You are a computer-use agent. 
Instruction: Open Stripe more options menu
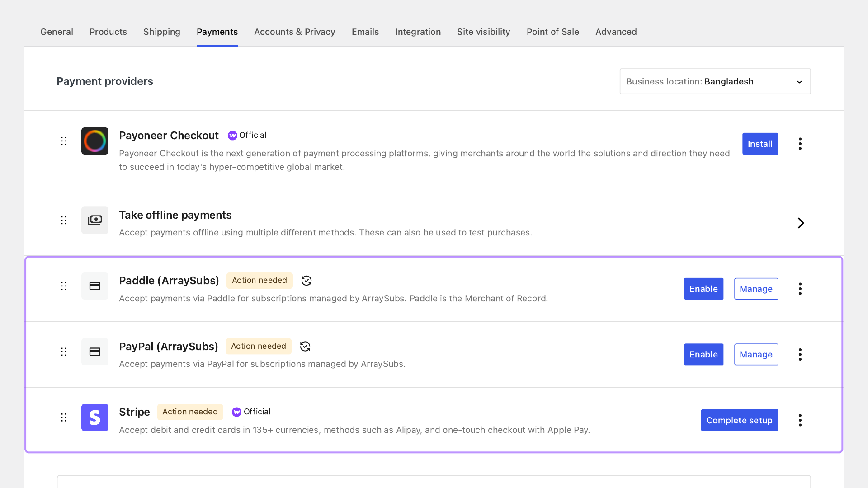(800, 420)
